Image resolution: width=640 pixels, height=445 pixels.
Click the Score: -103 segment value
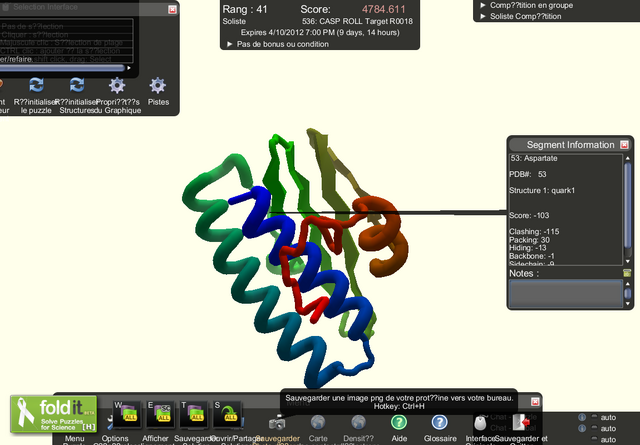click(x=529, y=215)
